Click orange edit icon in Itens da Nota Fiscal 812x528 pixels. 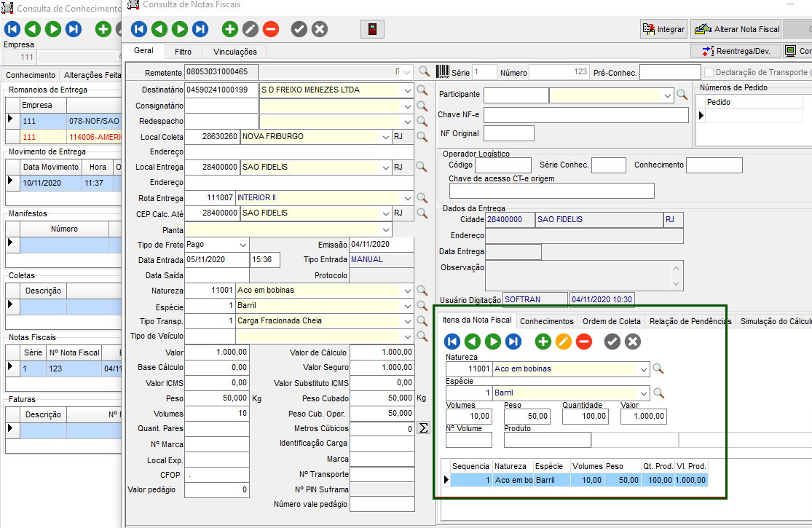click(x=564, y=342)
